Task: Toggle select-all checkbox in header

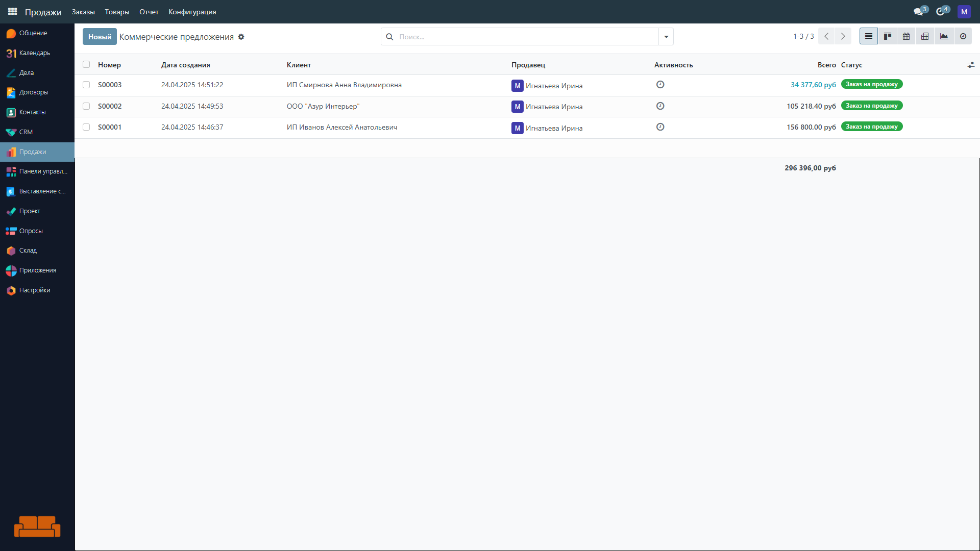Action: 86,65
